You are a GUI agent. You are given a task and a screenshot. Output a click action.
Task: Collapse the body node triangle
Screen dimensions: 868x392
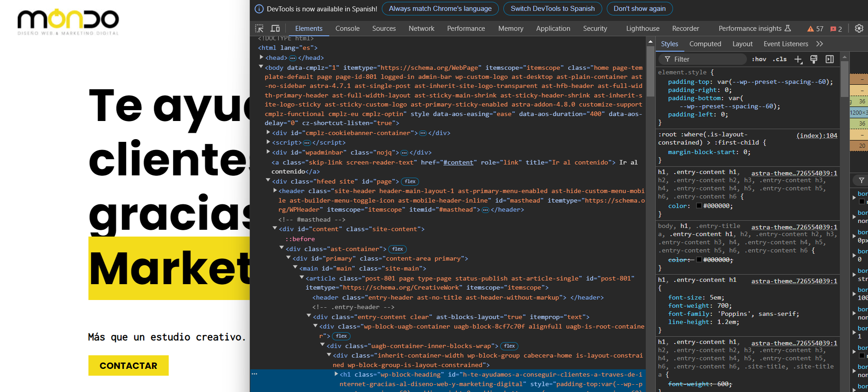[x=261, y=67]
